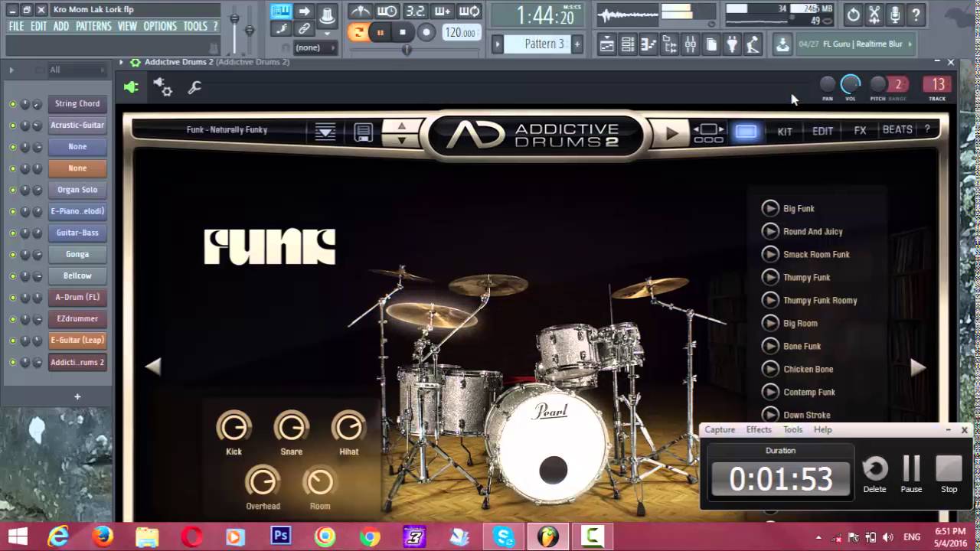Click the loop record icon
This screenshot has width=980, height=551.
[469, 11]
